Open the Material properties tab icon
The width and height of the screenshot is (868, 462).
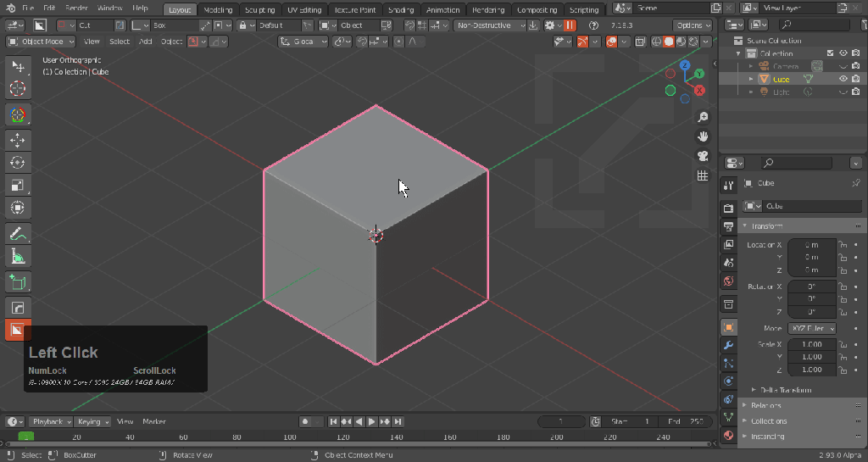[x=728, y=436]
